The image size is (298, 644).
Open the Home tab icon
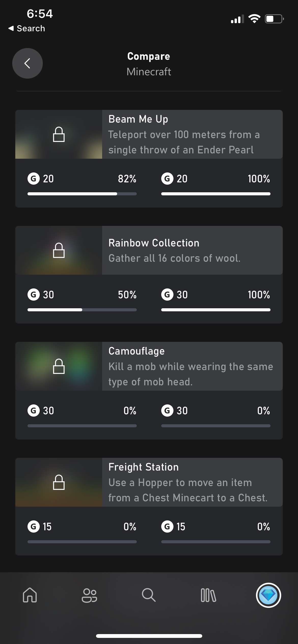click(30, 595)
